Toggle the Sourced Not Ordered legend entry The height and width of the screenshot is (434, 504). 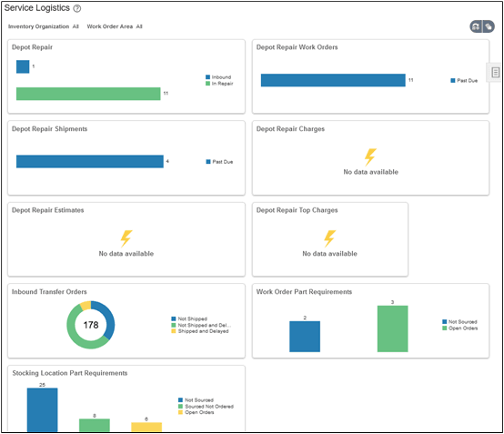pyautogui.click(x=206, y=407)
